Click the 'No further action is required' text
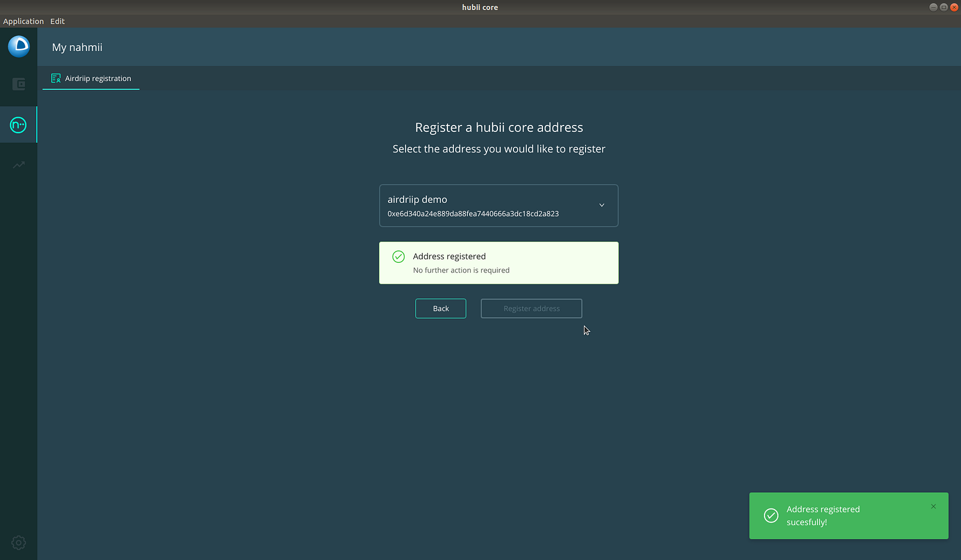 click(461, 270)
